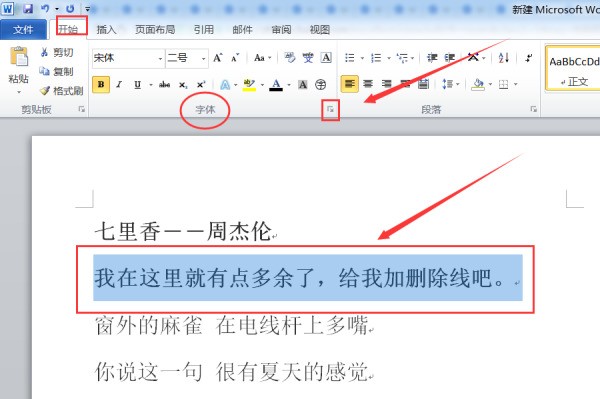
Task: Open the font name dropdown showing 宋体
Action: (160, 59)
